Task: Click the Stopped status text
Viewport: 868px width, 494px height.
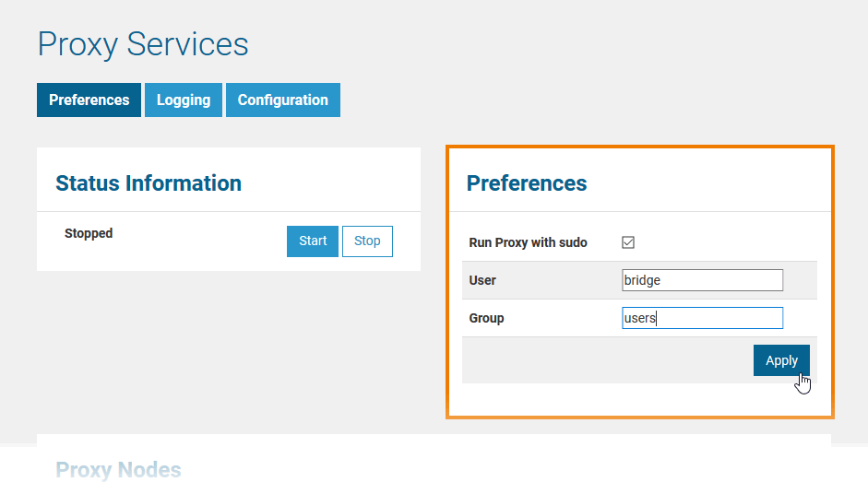Action: [89, 234]
